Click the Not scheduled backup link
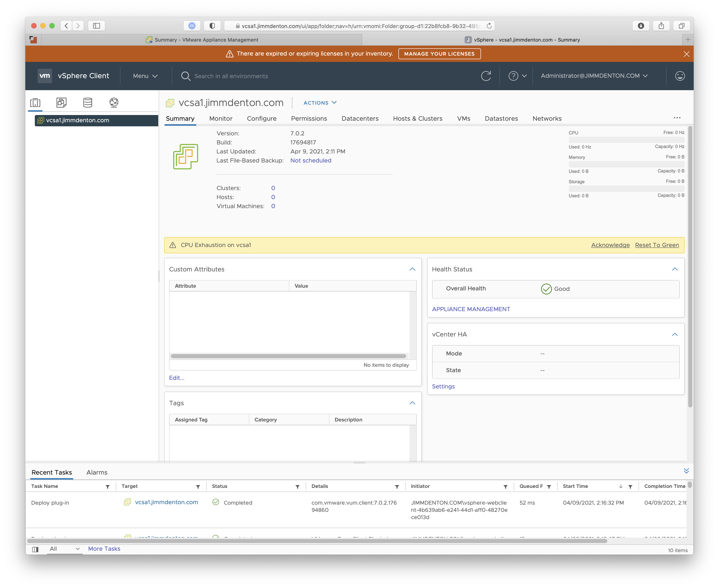 [310, 160]
